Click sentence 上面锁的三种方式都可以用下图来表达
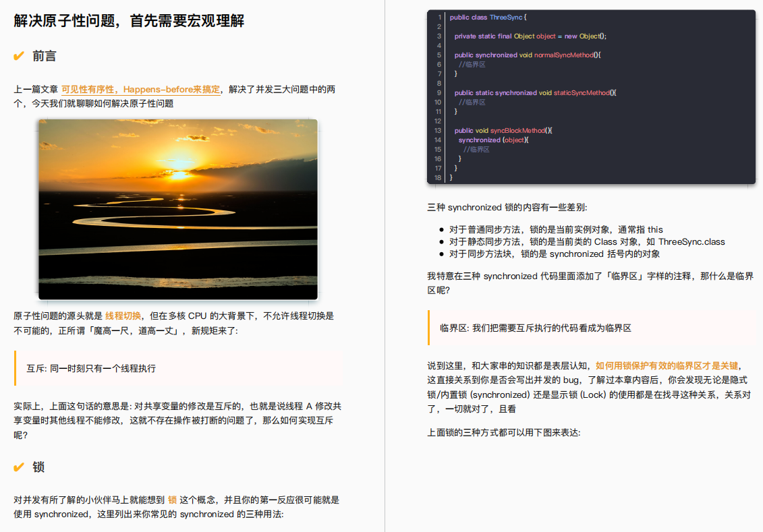This screenshot has width=763, height=532. (504, 433)
